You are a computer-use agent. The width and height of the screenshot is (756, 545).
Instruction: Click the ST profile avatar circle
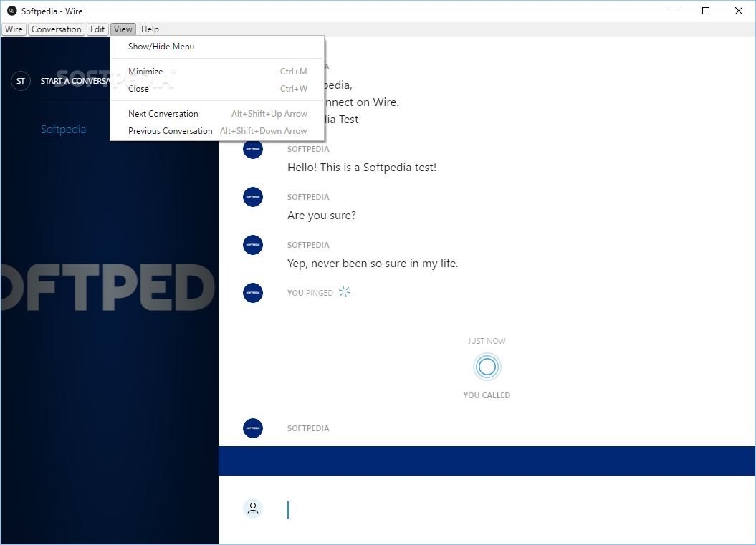[x=21, y=81]
